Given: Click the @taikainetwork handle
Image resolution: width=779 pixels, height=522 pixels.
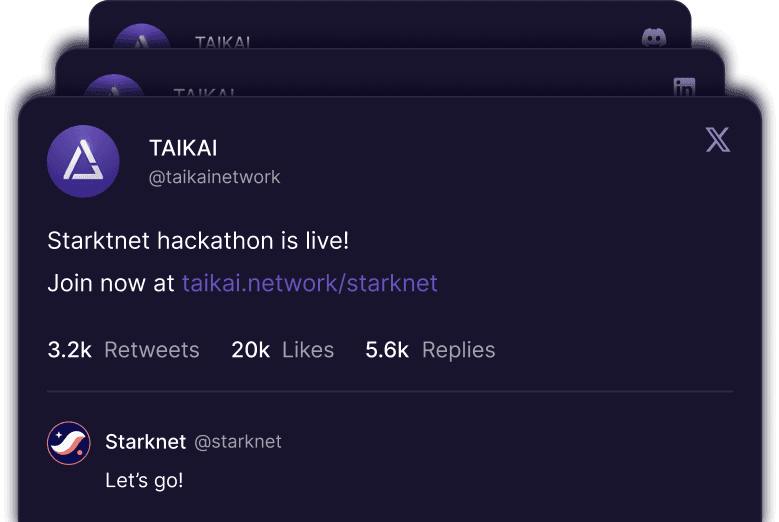Looking at the screenshot, I should [x=214, y=177].
